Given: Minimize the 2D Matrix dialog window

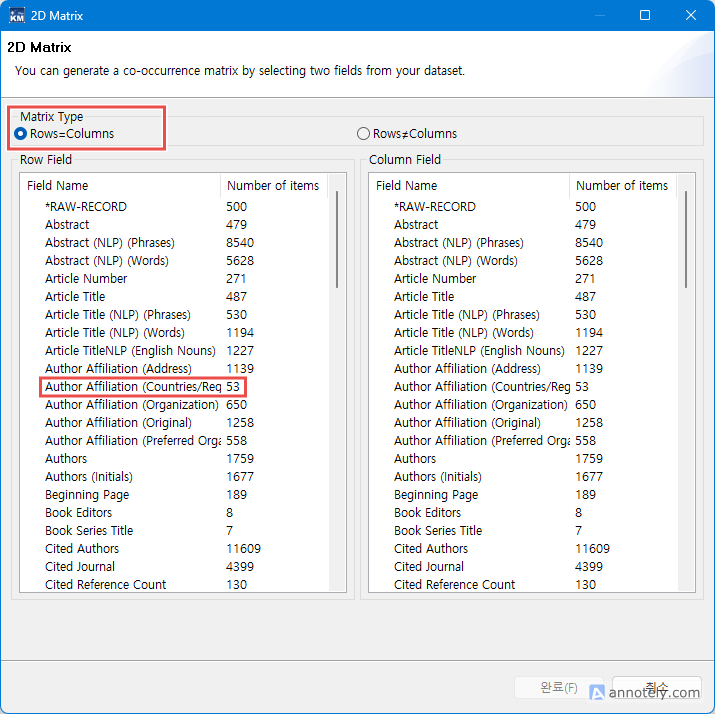Looking at the screenshot, I should tap(599, 15).
